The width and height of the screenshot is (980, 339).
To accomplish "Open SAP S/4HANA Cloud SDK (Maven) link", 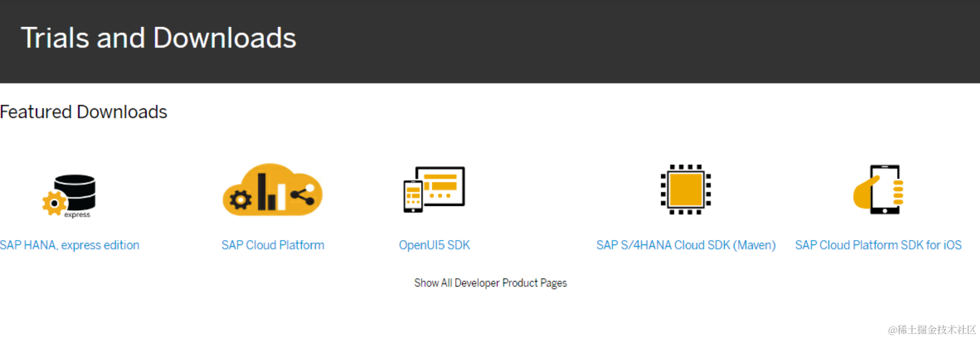I will pos(686,245).
